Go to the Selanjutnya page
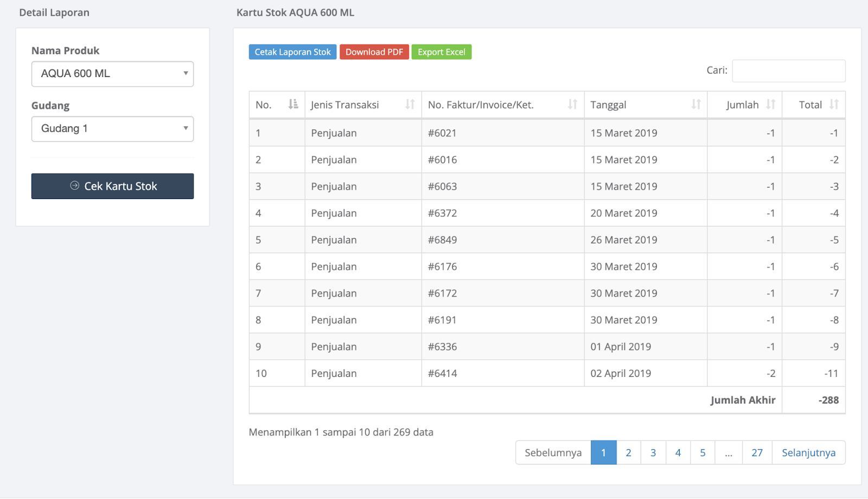The image size is (868, 499). coord(808,452)
